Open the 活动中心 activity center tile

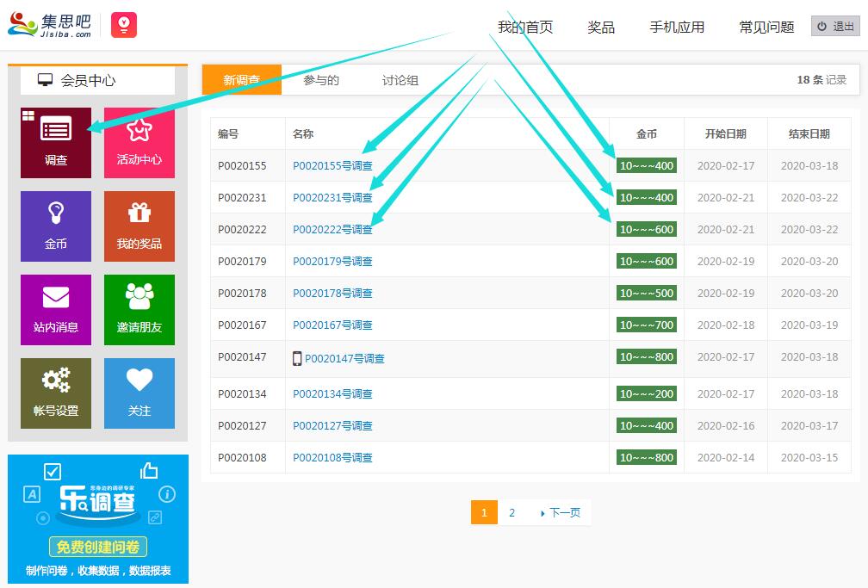pos(139,143)
